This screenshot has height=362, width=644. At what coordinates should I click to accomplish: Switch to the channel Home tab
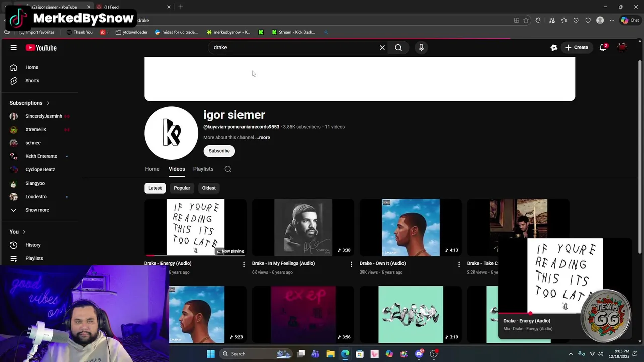point(152,169)
